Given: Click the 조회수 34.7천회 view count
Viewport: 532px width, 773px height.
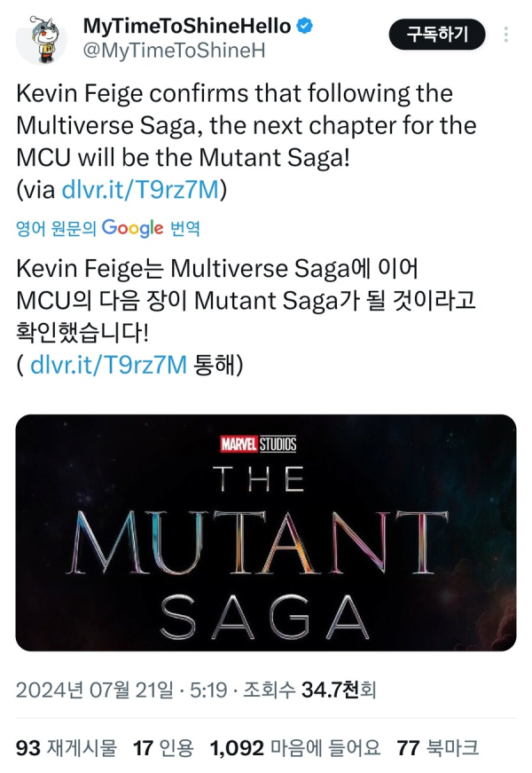Looking at the screenshot, I should tap(309, 690).
